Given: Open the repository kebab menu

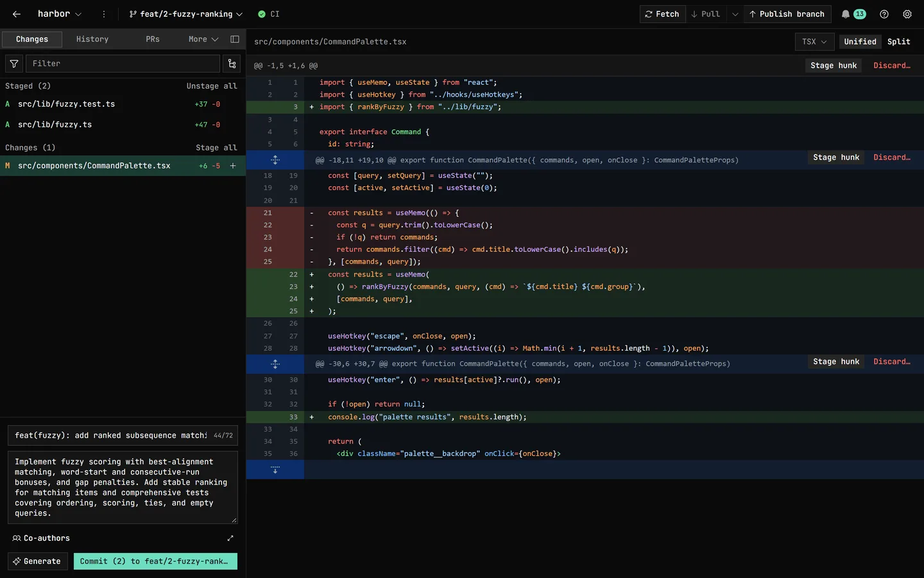Looking at the screenshot, I should point(104,14).
